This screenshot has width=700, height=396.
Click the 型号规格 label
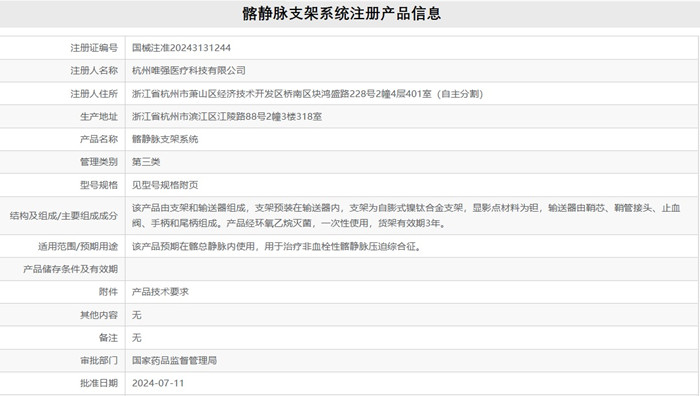[x=99, y=185]
